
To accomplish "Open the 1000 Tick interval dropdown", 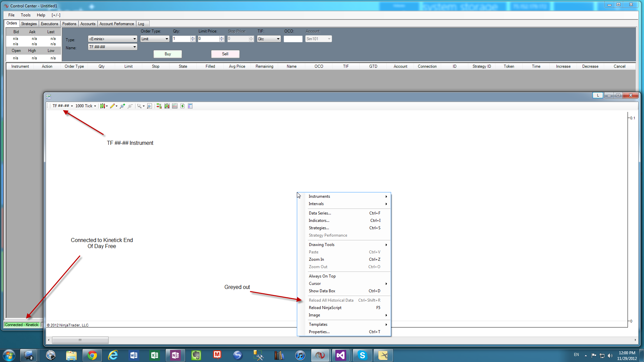I will pos(86,106).
